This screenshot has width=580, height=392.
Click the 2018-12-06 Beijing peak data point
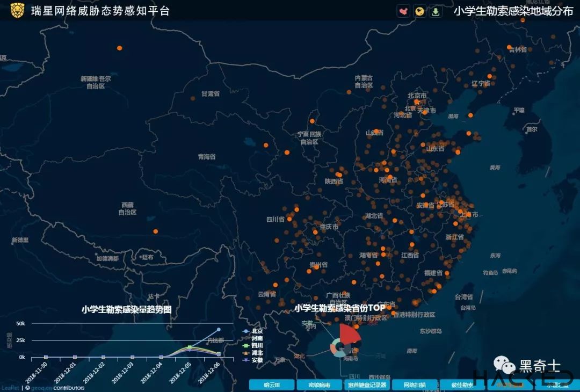pos(219,330)
